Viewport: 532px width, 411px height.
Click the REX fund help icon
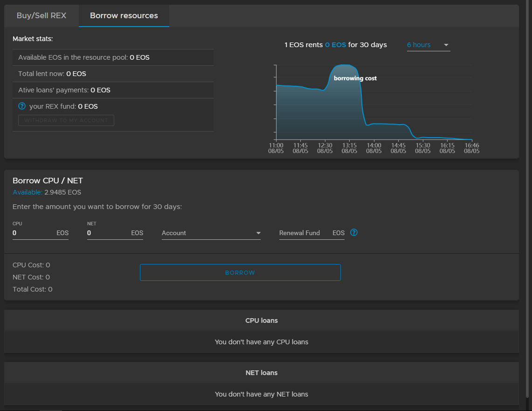[x=22, y=106]
